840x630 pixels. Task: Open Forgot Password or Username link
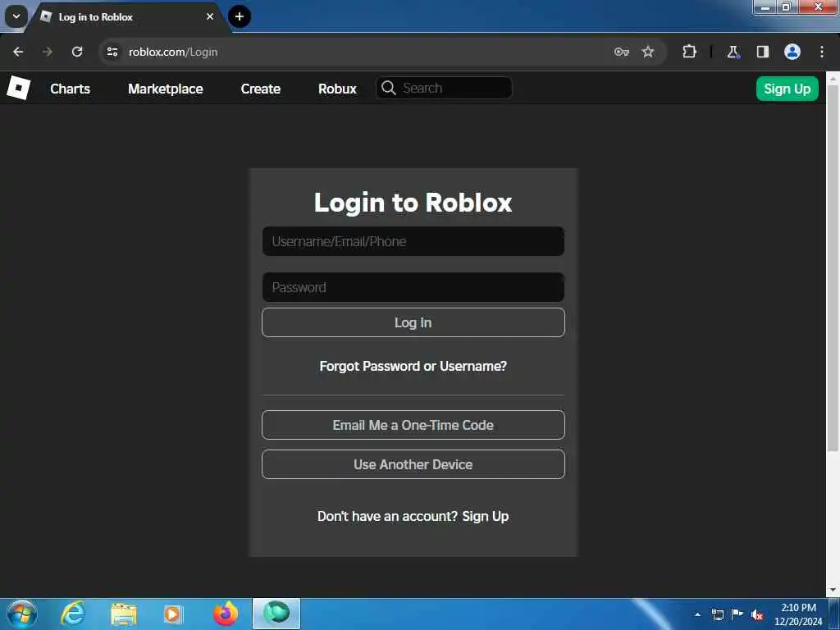[x=413, y=366]
